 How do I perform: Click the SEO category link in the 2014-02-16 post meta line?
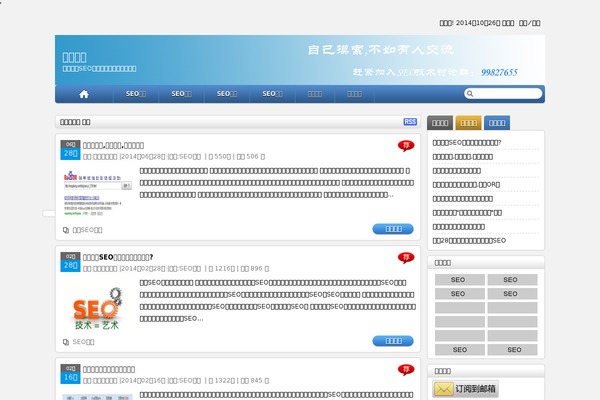190,380
